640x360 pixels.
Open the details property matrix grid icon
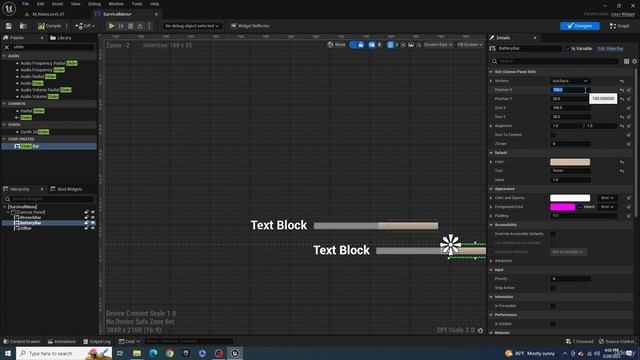(x=627, y=61)
